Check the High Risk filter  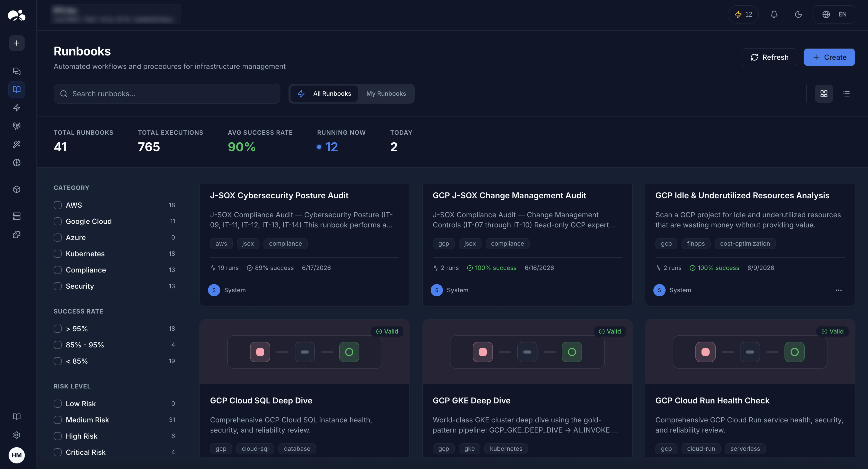tap(58, 436)
